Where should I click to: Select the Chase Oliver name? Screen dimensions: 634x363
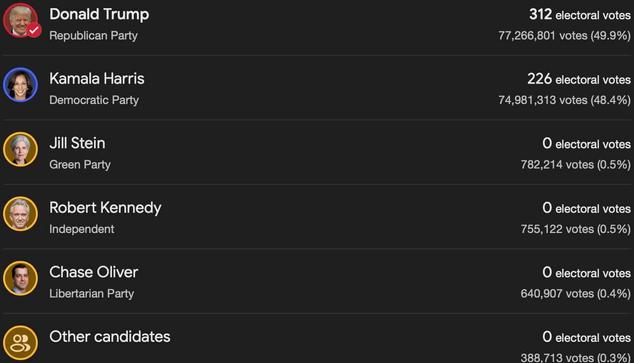[x=94, y=272]
